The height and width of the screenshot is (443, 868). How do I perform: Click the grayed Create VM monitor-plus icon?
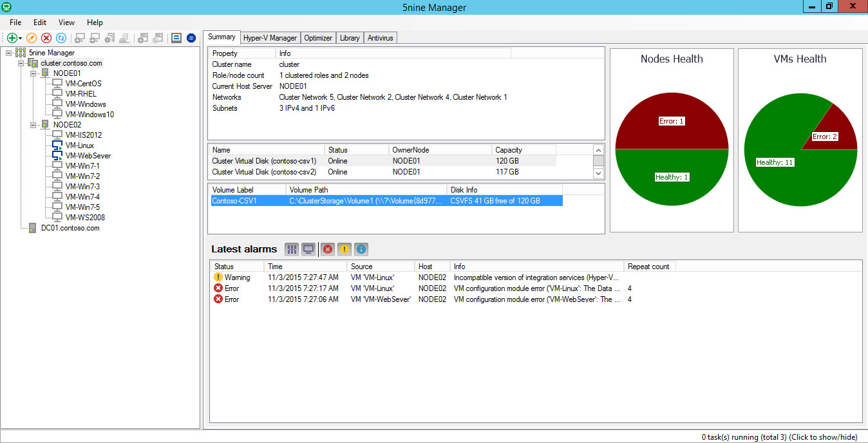point(80,38)
